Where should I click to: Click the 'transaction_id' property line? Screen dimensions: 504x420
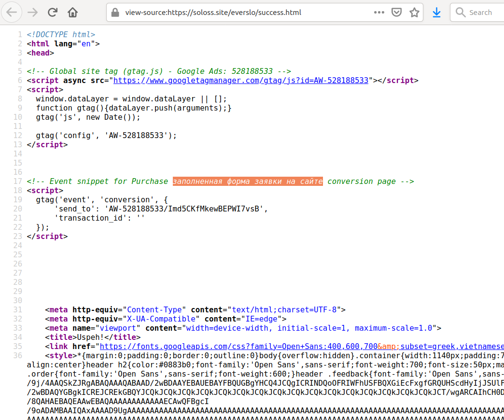[99, 218]
